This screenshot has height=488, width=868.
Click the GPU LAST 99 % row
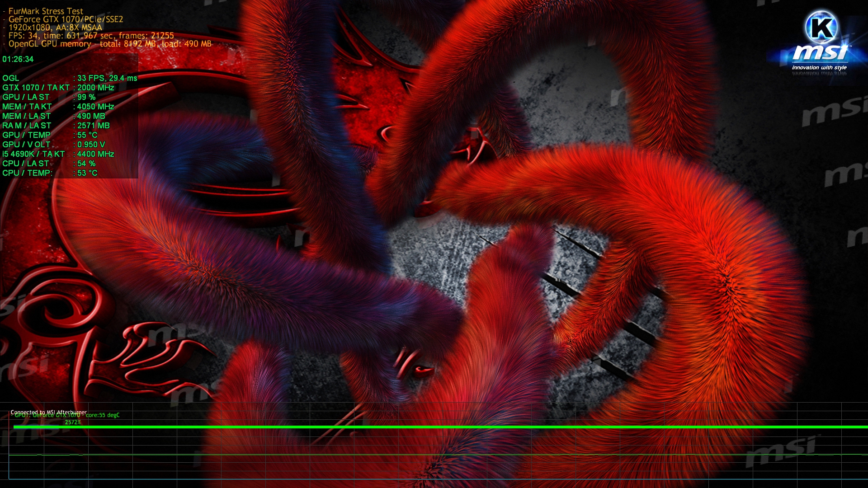(x=49, y=97)
